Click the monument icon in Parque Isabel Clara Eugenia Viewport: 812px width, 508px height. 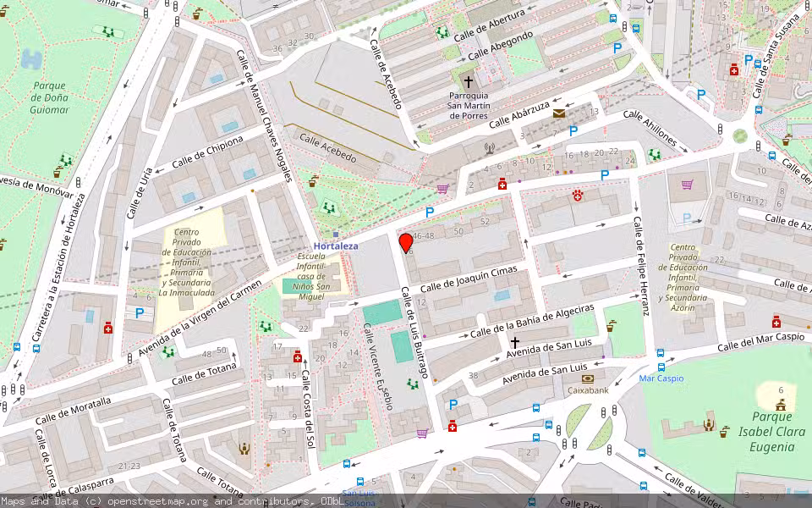click(x=781, y=405)
